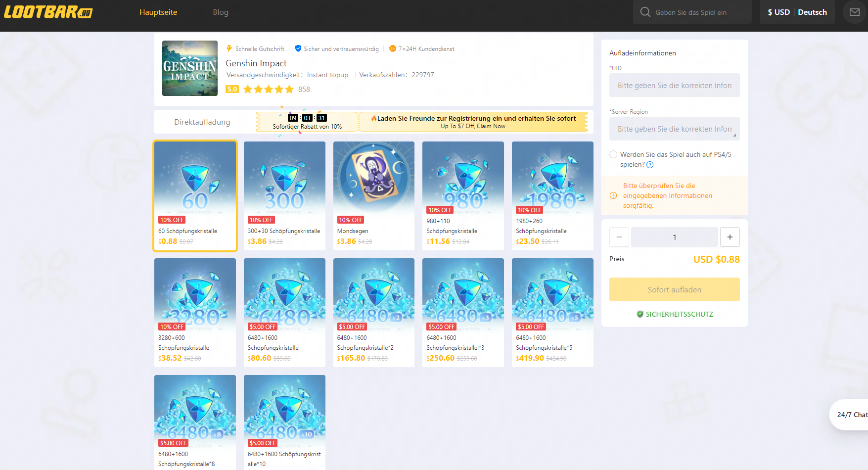Go to the Hauptseite tab

tap(158, 12)
